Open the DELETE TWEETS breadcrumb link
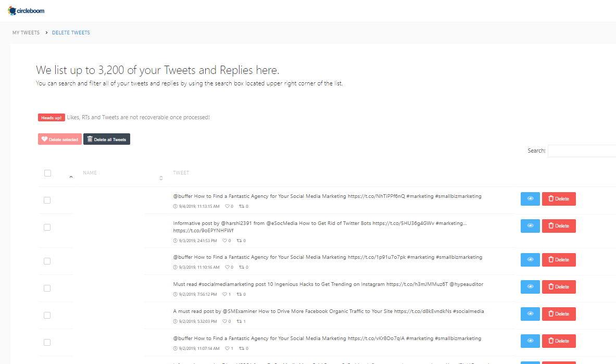 pos(71,33)
